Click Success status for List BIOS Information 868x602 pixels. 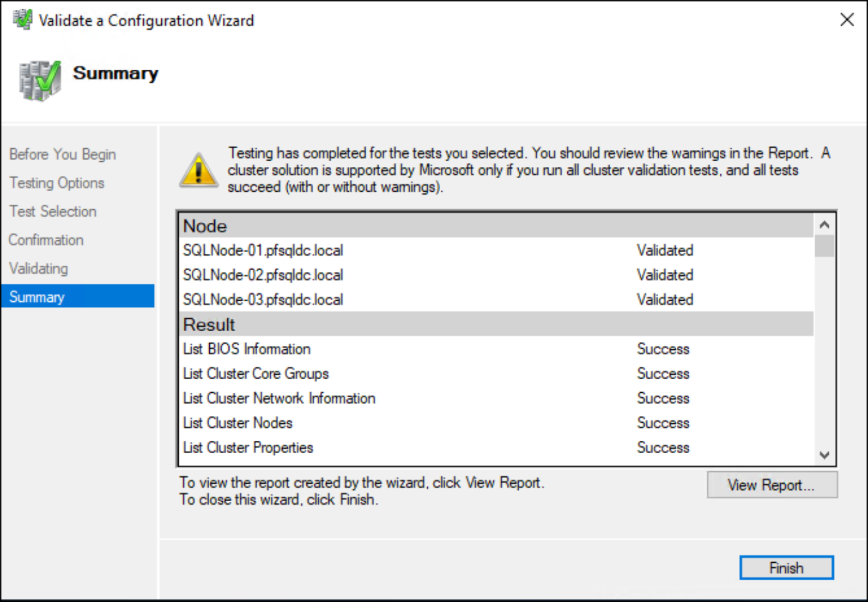[663, 349]
